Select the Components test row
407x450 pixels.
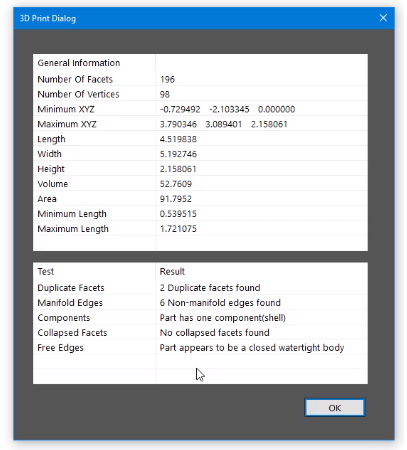(200, 318)
